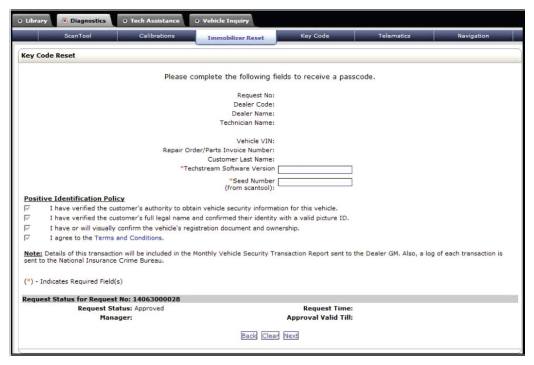Open the Key Code sub-tab

click(315, 36)
